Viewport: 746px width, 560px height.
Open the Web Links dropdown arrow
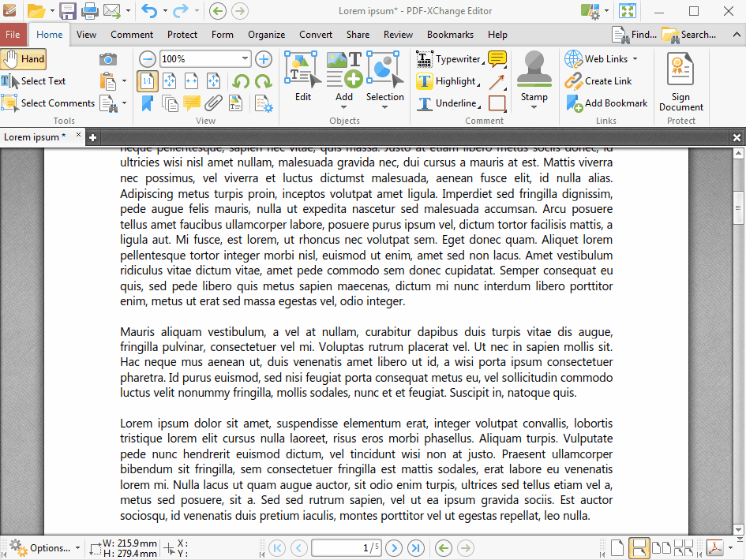[635, 59]
